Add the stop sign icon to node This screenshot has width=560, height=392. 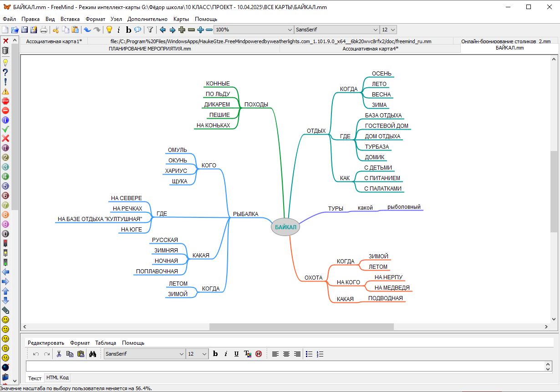(x=5, y=101)
